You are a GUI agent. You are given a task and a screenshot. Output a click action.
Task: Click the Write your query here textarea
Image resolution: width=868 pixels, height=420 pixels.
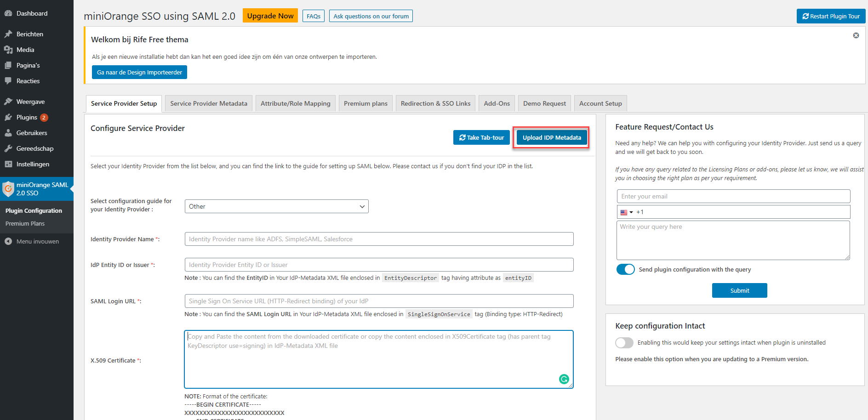point(733,240)
